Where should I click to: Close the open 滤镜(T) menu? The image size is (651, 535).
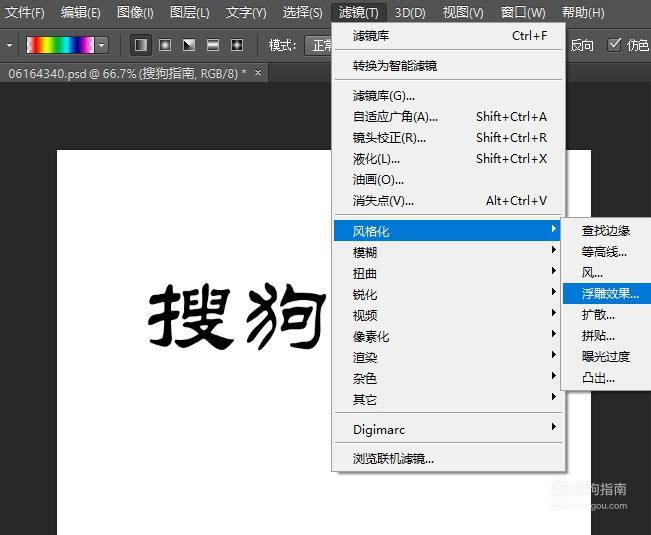point(359,12)
